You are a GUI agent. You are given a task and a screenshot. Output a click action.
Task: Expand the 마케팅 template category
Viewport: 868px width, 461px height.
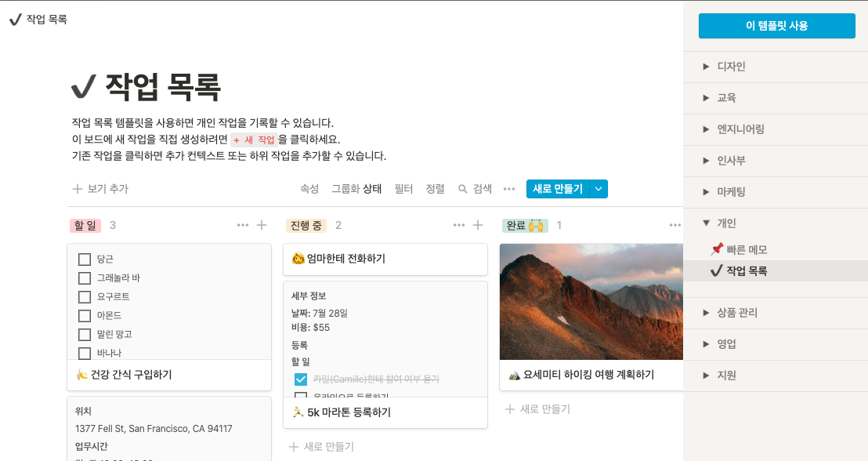click(x=706, y=192)
